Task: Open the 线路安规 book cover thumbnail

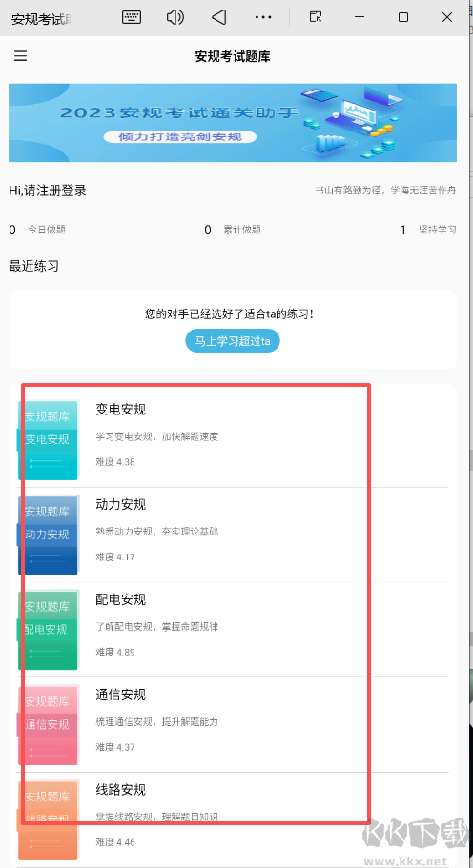Action: [49, 819]
